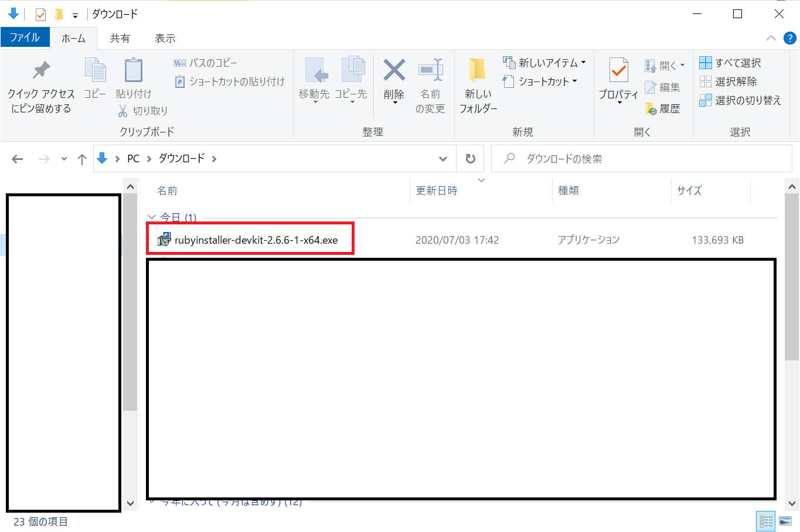Open recent locations dropdown arrow
This screenshot has height=532, width=800.
point(64,159)
